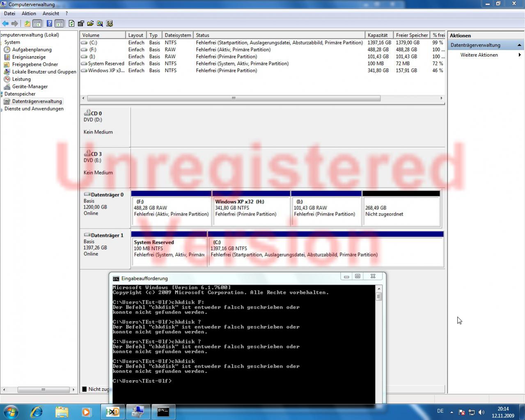Select the (C:) 1397,16 GB partition block
525x420 pixels.
326,249
